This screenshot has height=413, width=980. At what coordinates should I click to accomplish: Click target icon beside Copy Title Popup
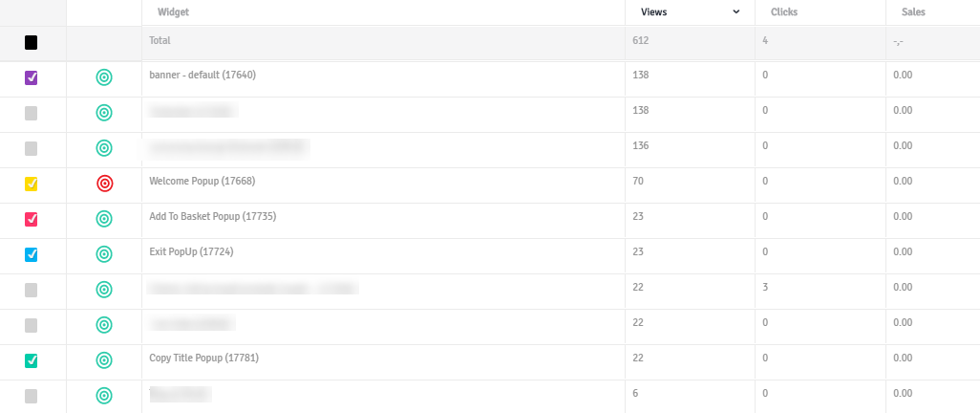(x=104, y=360)
